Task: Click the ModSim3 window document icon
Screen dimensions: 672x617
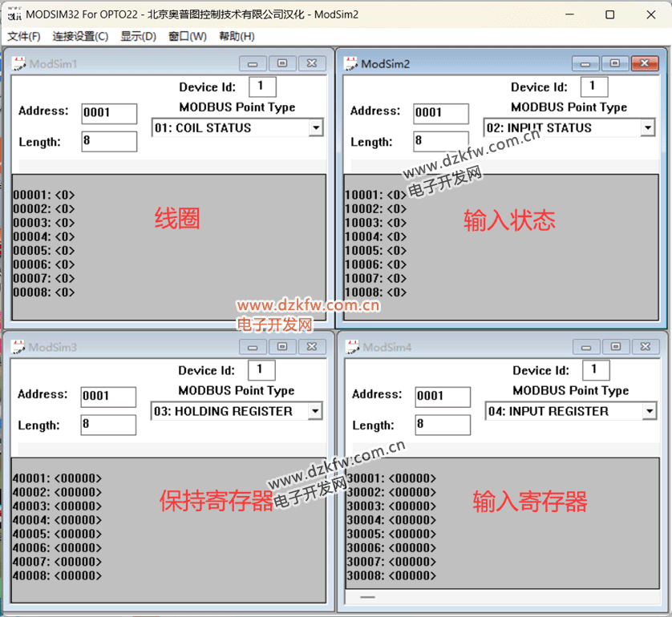Action: [17, 346]
